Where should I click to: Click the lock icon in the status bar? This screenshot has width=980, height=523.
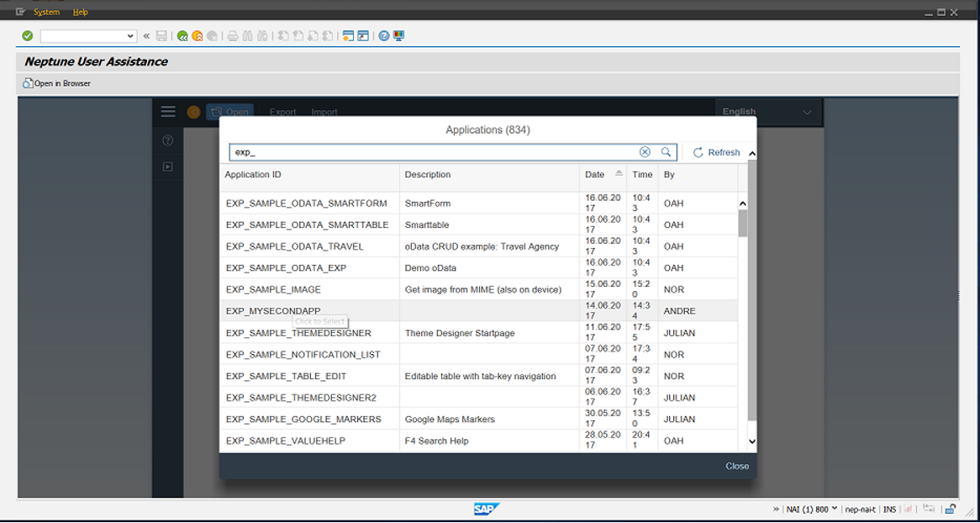[x=950, y=509]
